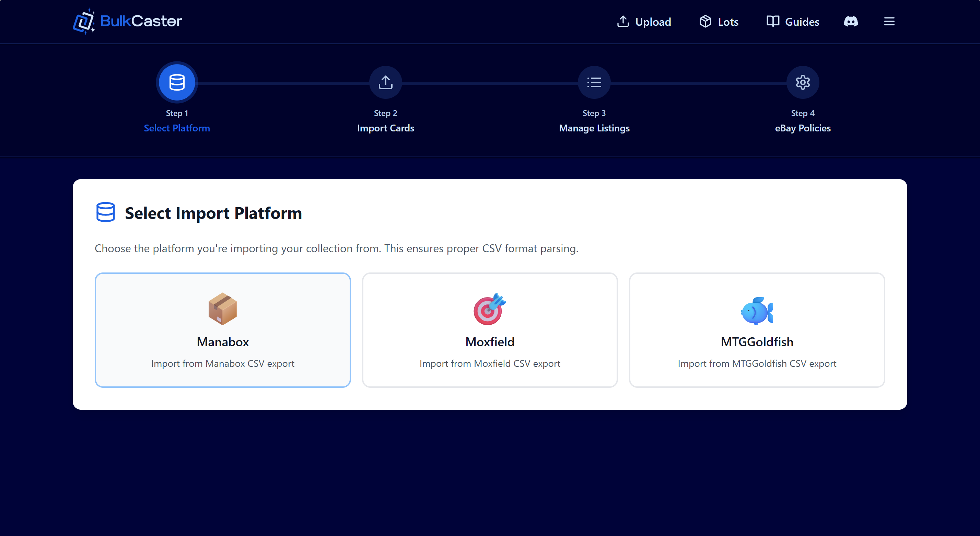The image size is (980, 536).
Task: Open the Discord icon link
Action: click(x=851, y=22)
